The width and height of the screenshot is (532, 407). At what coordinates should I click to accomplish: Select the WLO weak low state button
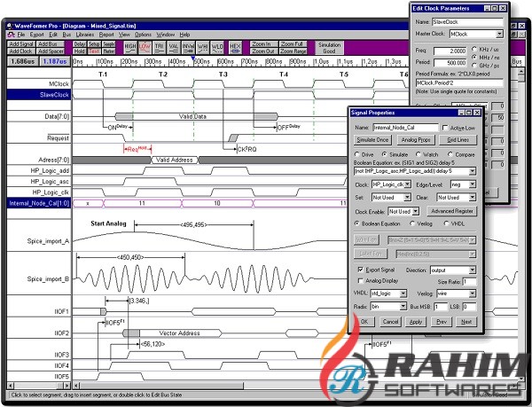click(x=217, y=48)
